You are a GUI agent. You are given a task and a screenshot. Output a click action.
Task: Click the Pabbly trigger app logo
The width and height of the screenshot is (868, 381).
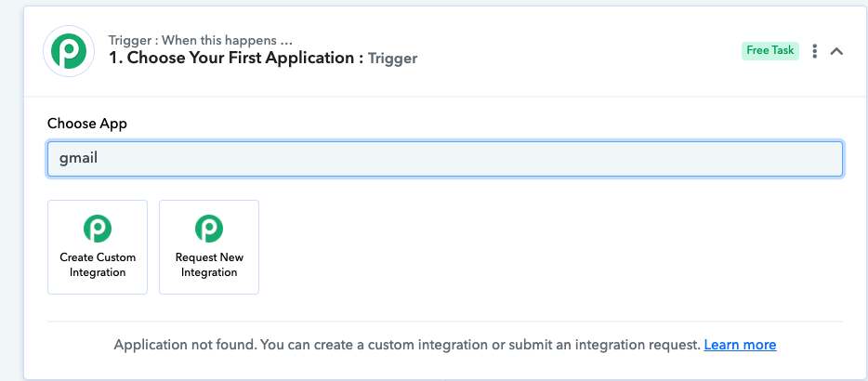click(x=69, y=51)
